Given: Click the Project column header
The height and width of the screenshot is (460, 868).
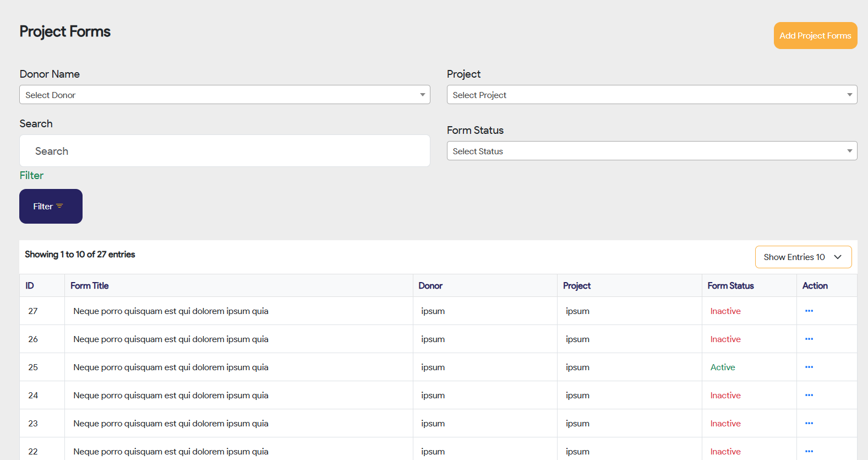Looking at the screenshot, I should (577, 286).
